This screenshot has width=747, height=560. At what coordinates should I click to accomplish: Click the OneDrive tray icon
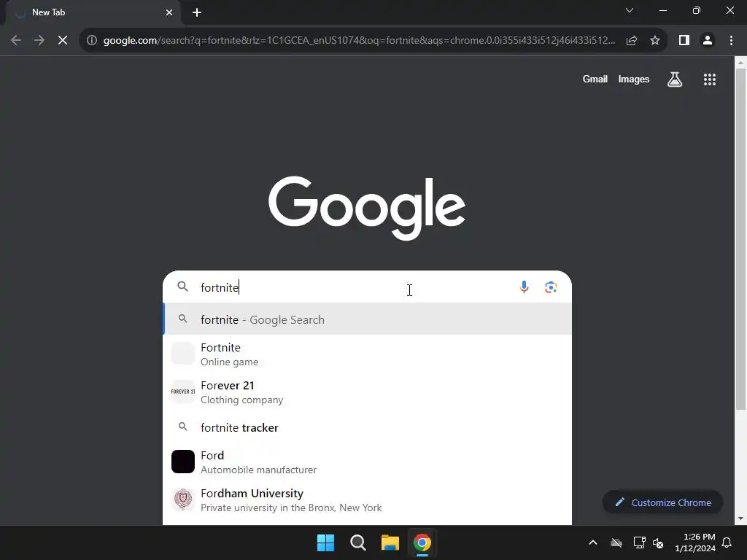click(616, 542)
